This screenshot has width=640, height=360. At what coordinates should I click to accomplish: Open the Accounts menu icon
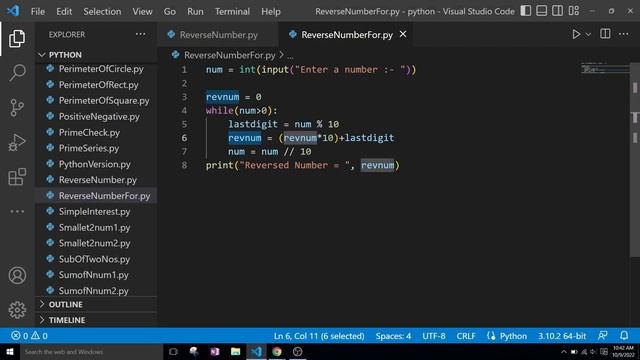[x=17, y=276]
